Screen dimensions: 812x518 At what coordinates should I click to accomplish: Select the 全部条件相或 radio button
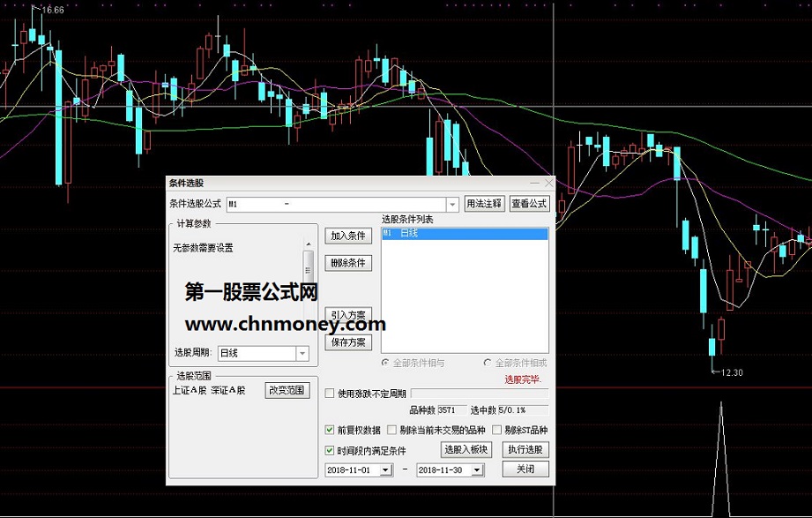[x=487, y=363]
